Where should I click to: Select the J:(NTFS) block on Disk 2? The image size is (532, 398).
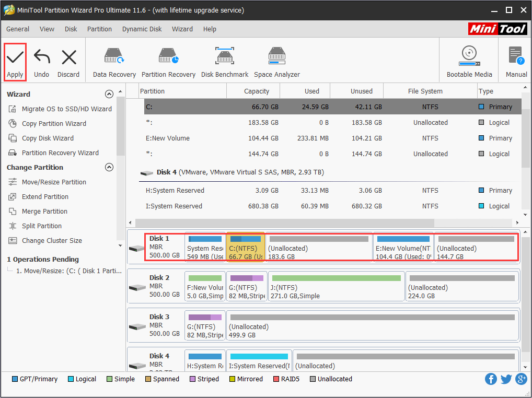tap(336, 287)
